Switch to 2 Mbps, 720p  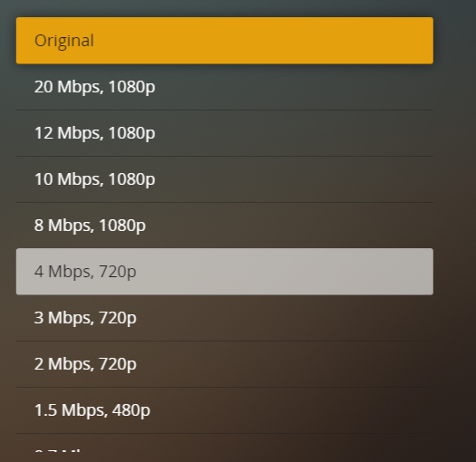click(x=225, y=364)
